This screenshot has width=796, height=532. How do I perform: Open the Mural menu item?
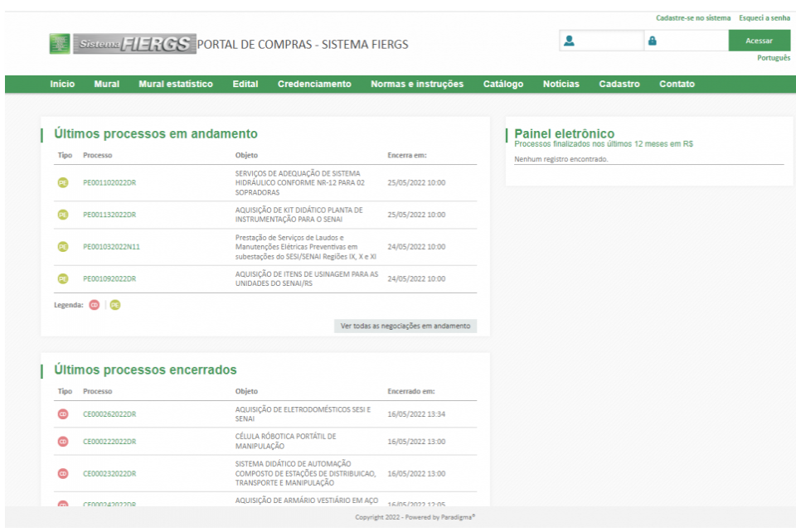[x=107, y=85]
